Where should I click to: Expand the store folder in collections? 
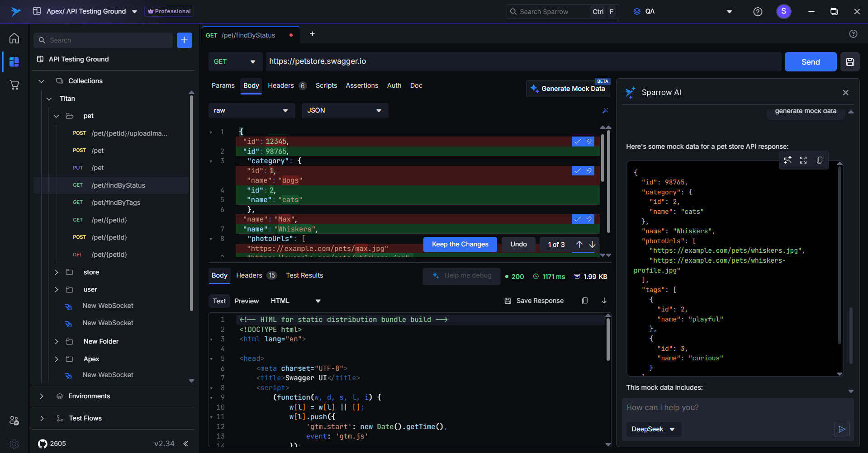[x=57, y=272]
